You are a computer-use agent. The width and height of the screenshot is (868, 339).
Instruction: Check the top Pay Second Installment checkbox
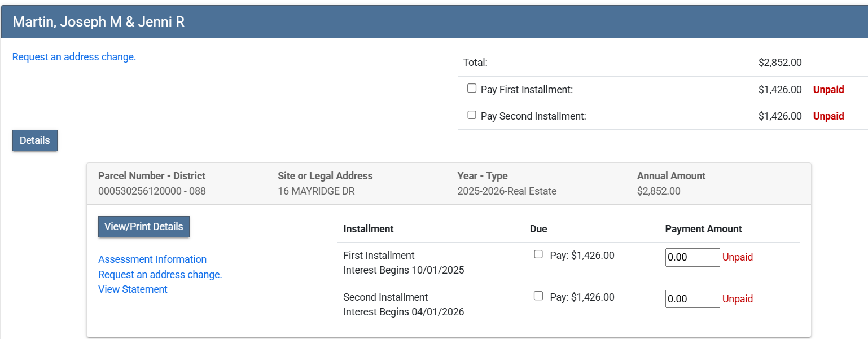[472, 115]
